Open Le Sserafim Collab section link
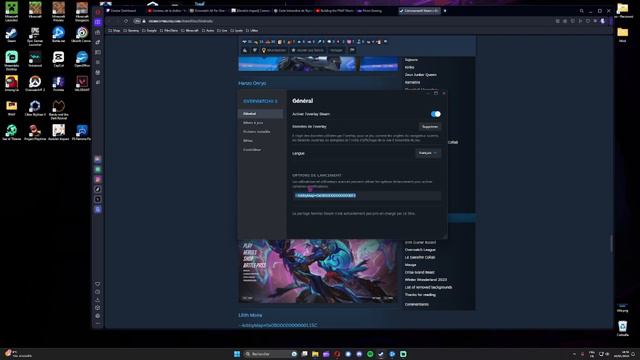640x360 pixels. pos(420,257)
